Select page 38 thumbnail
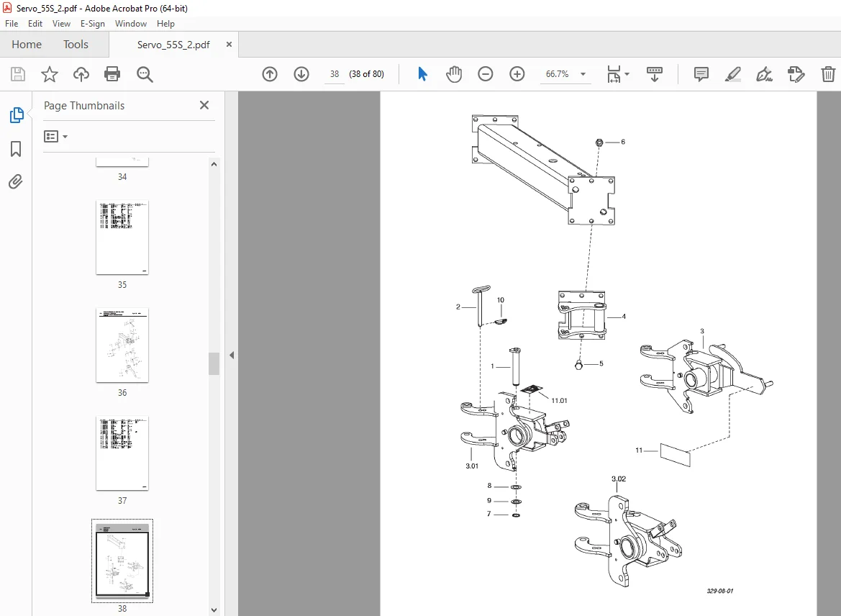 coord(122,561)
